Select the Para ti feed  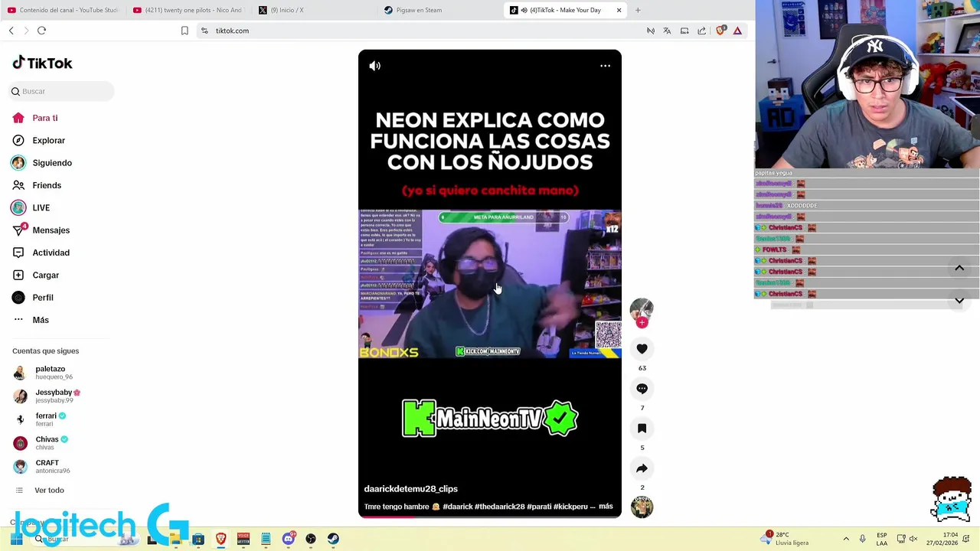click(x=45, y=118)
